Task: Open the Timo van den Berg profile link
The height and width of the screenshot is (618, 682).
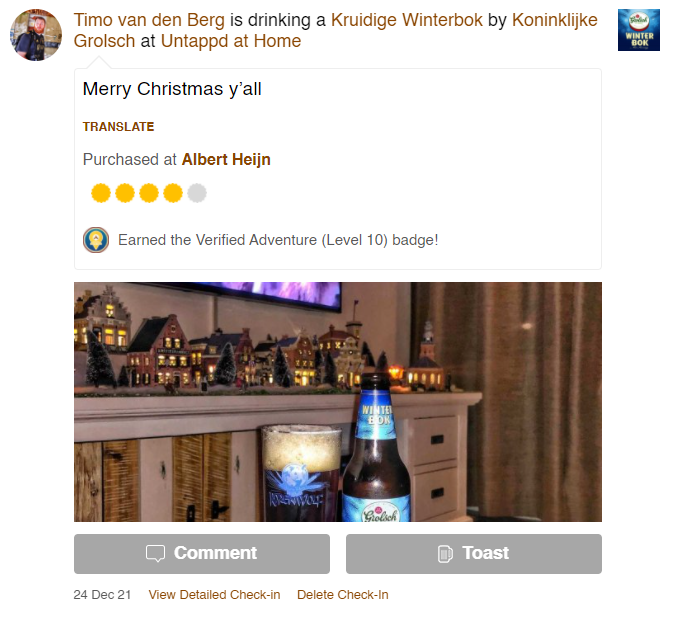Action: pos(149,20)
